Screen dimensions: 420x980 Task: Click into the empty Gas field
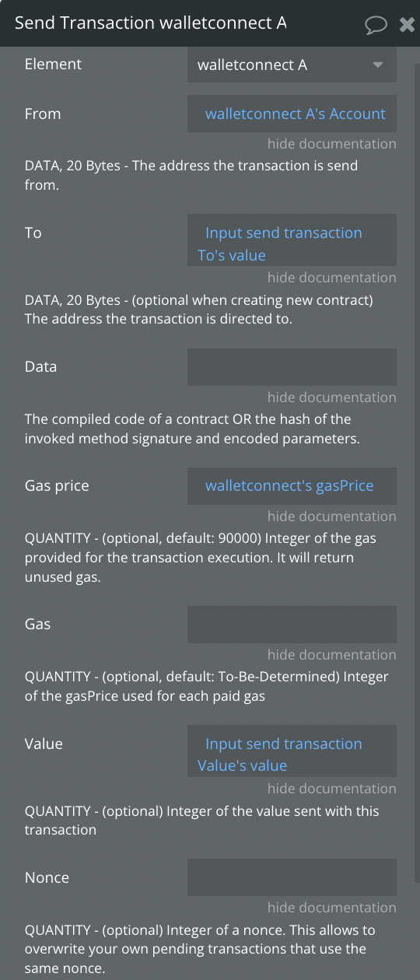292,624
